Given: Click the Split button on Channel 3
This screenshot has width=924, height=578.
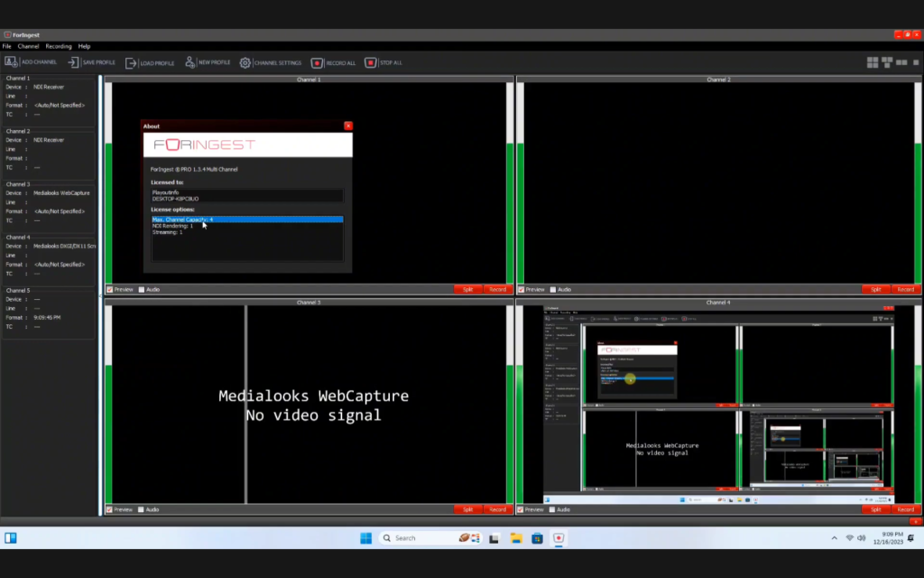Looking at the screenshot, I should pyautogui.click(x=467, y=508).
